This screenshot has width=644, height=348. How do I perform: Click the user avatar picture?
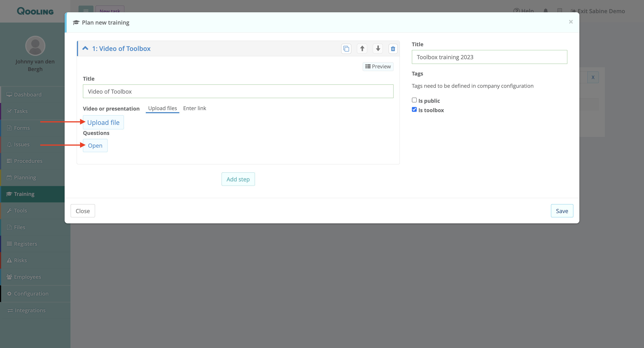coord(35,46)
